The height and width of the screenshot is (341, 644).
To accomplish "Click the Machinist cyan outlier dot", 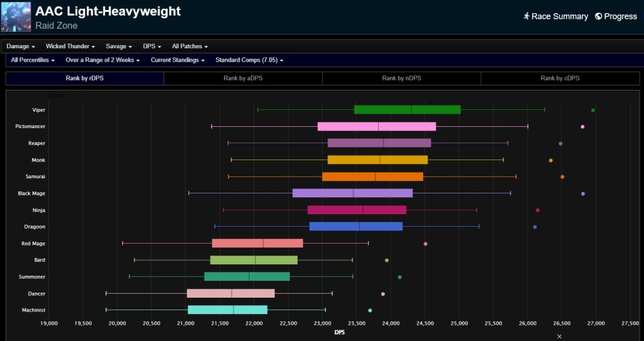I will coord(370,310).
